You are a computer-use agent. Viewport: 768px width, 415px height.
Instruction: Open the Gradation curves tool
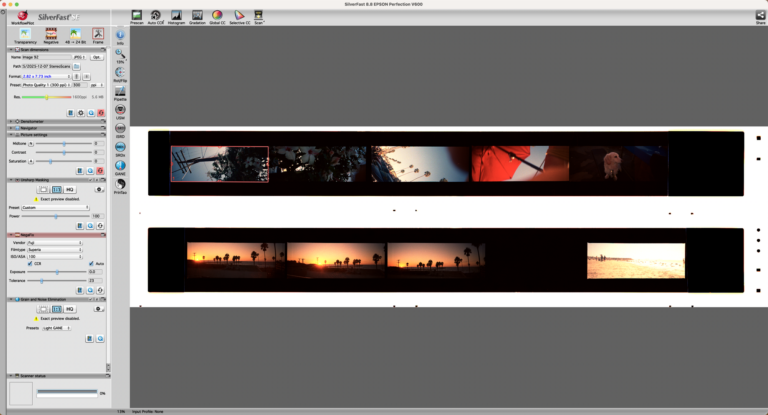[196, 15]
